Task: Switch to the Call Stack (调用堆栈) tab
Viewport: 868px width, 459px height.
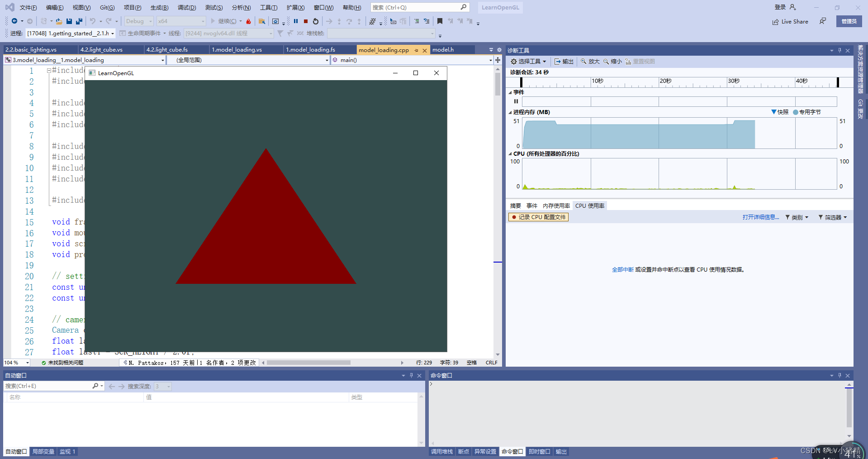Action: tap(442, 452)
